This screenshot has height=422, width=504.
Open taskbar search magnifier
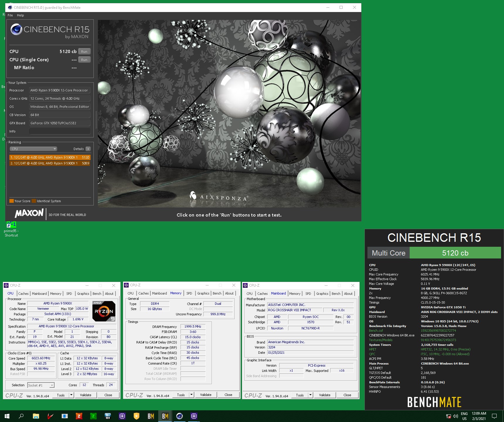21,416
